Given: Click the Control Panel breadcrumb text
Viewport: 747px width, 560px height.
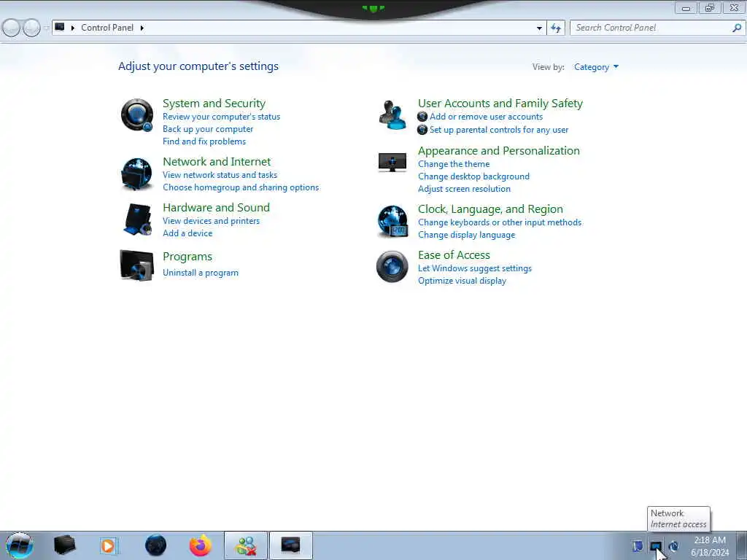Looking at the screenshot, I should 107,28.
